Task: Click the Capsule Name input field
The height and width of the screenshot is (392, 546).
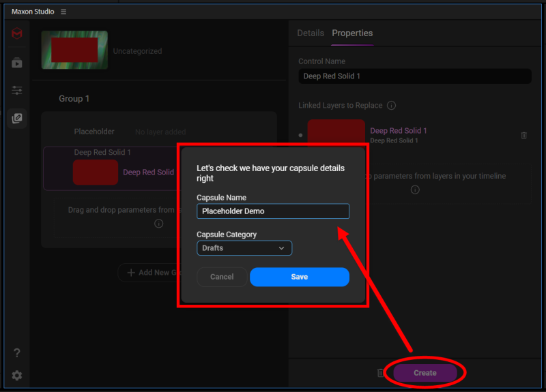Action: [x=273, y=211]
